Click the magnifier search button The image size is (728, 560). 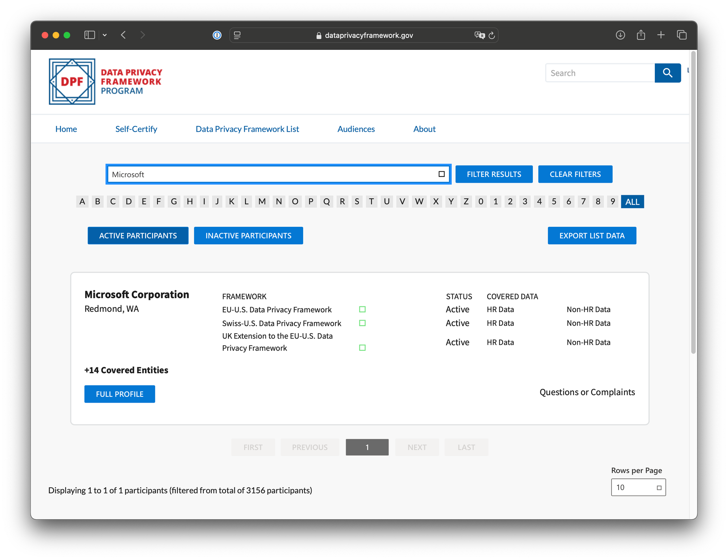click(668, 73)
